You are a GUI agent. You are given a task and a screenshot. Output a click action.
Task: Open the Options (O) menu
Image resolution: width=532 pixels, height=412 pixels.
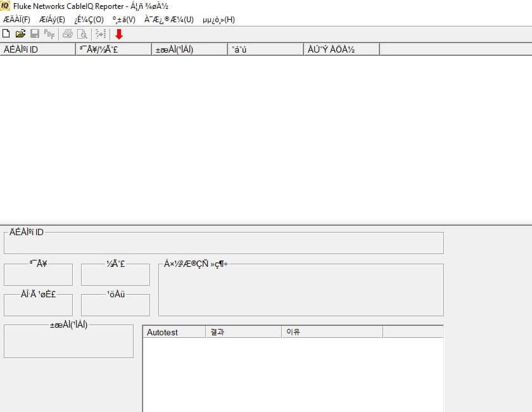(x=89, y=20)
